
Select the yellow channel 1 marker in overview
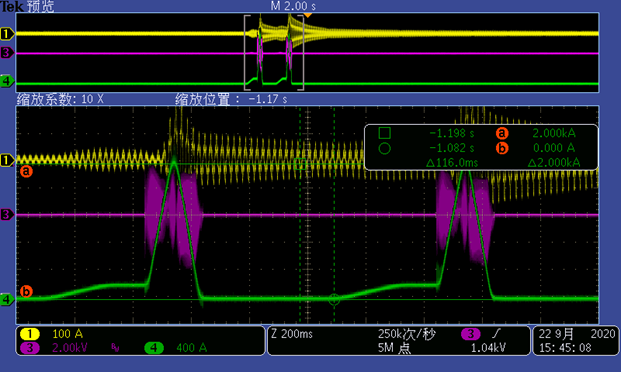pos(7,34)
